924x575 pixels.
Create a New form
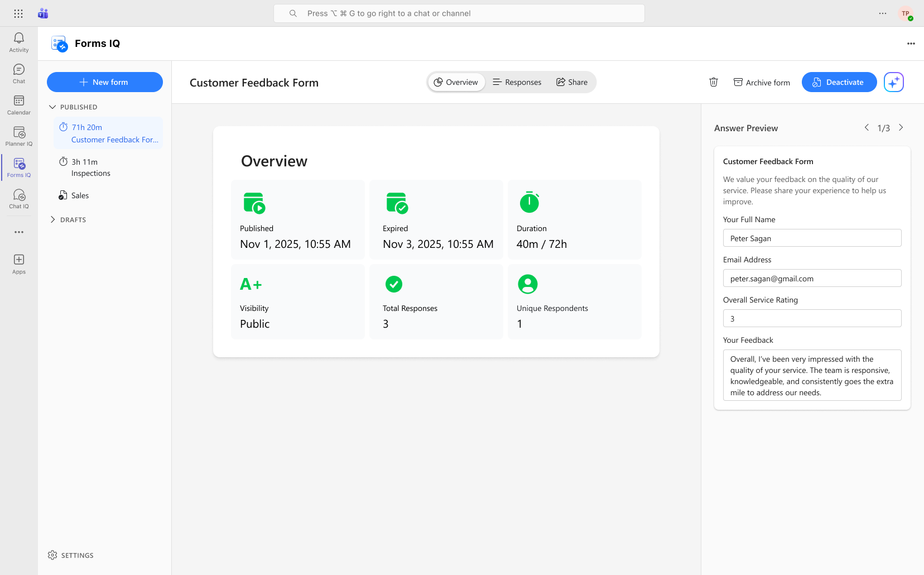105,82
